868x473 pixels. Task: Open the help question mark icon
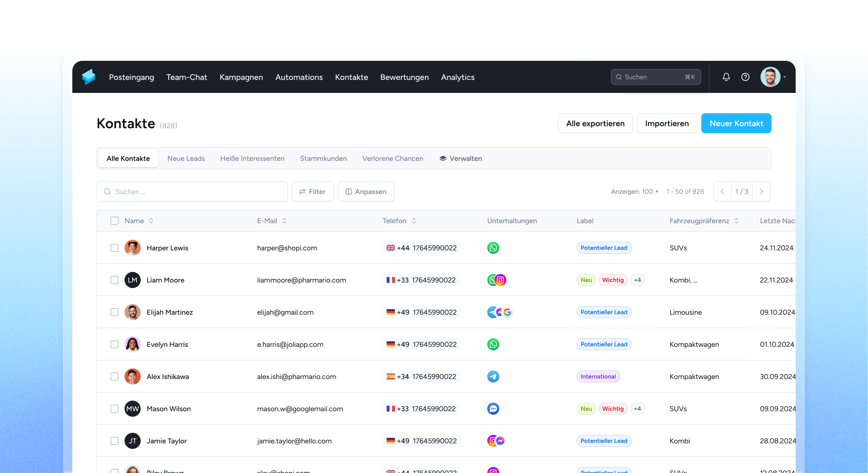tap(745, 77)
